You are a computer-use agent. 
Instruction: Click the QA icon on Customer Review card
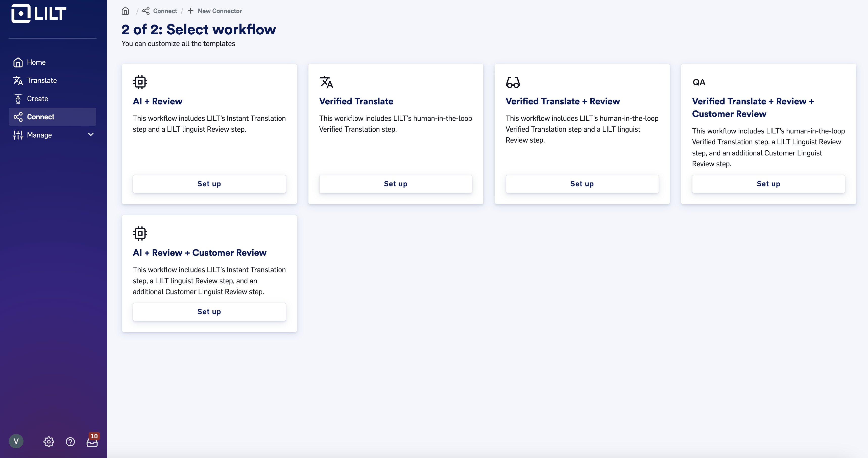pos(699,82)
